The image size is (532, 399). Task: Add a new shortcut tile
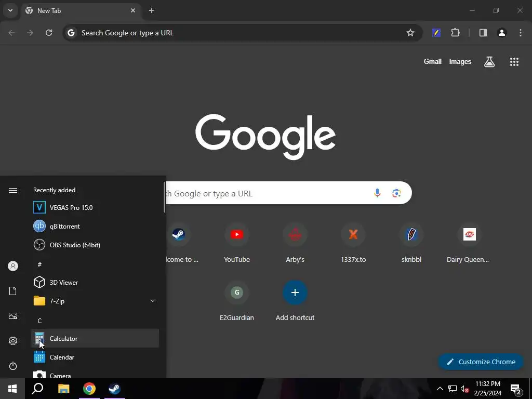(x=295, y=301)
